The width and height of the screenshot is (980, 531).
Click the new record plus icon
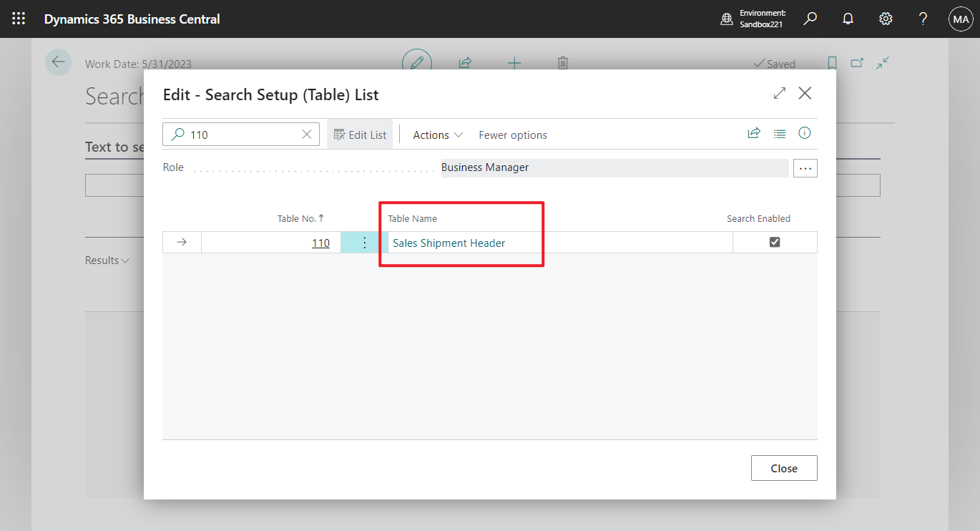pyautogui.click(x=514, y=63)
